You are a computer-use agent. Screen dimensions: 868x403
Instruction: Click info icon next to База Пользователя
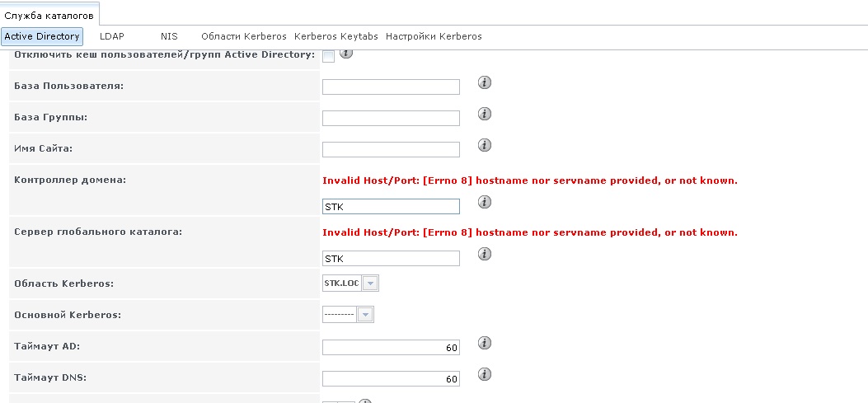click(x=485, y=82)
